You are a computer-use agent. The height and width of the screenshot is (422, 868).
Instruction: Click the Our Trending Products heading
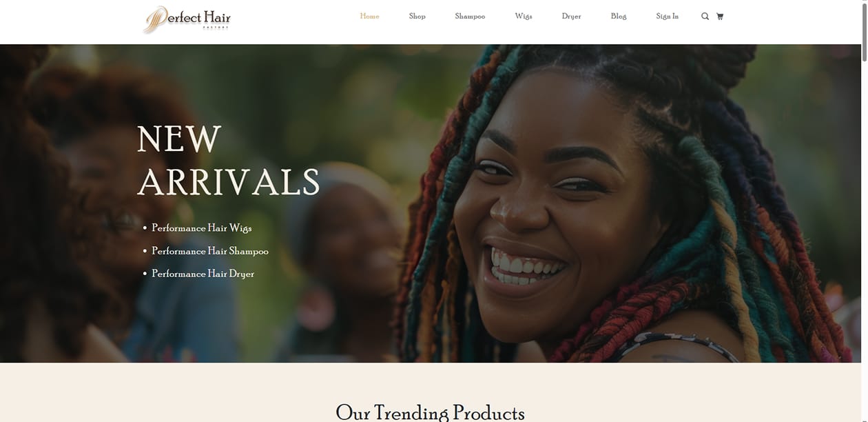point(430,412)
